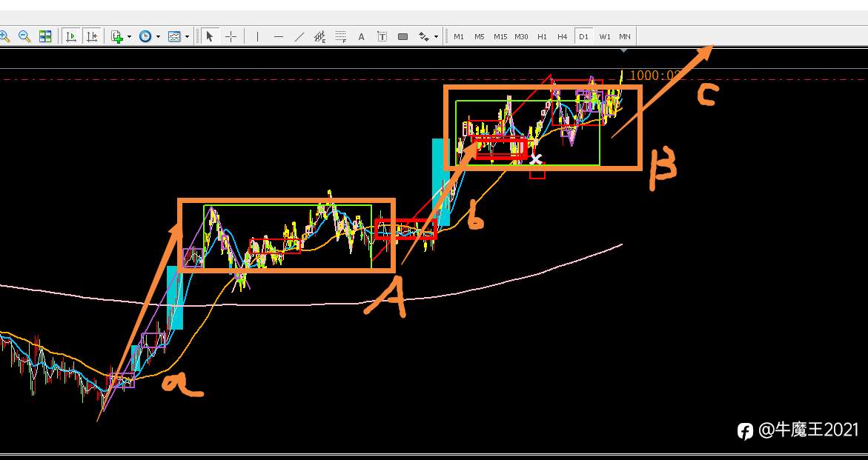Select the Crosshair tool
Screen dimensions: 868x460
pos(231,36)
